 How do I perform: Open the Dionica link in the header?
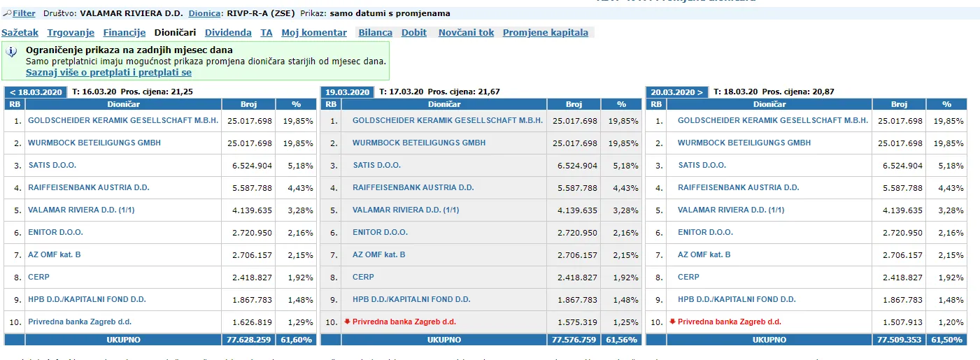tap(205, 13)
